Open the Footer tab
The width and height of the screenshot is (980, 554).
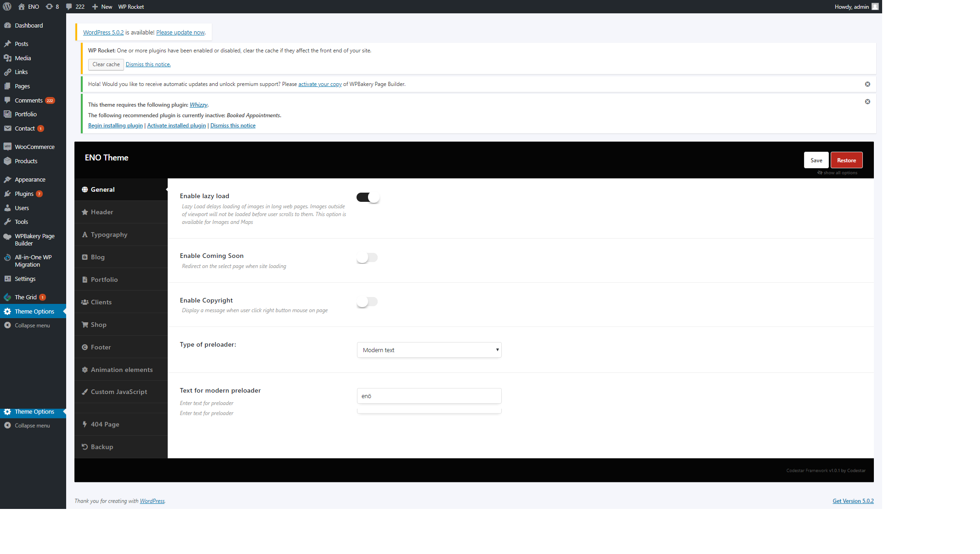pos(121,347)
